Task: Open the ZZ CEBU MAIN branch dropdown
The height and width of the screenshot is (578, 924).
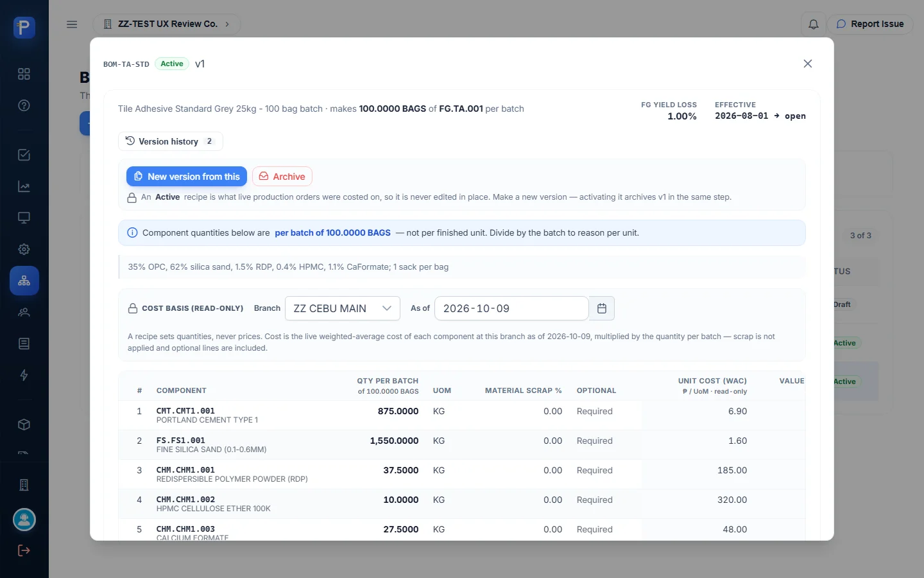Action: 343,308
